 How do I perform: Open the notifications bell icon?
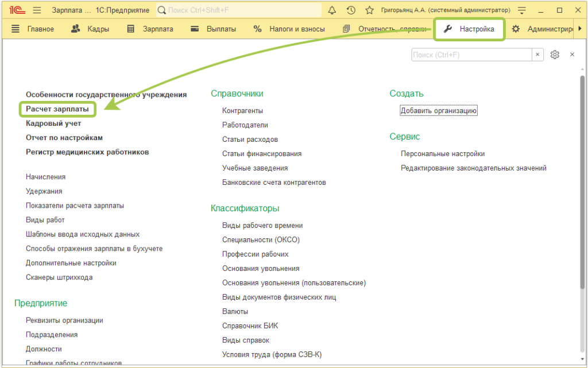click(332, 10)
